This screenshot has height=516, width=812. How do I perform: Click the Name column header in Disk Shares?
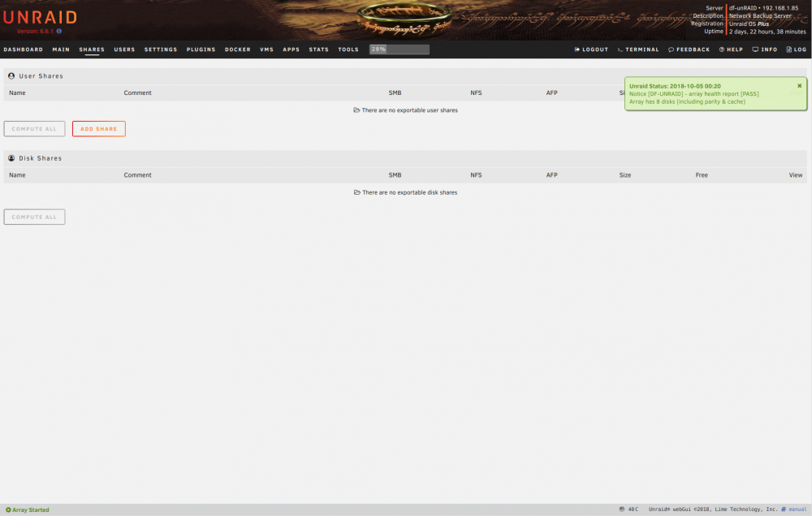(x=17, y=175)
